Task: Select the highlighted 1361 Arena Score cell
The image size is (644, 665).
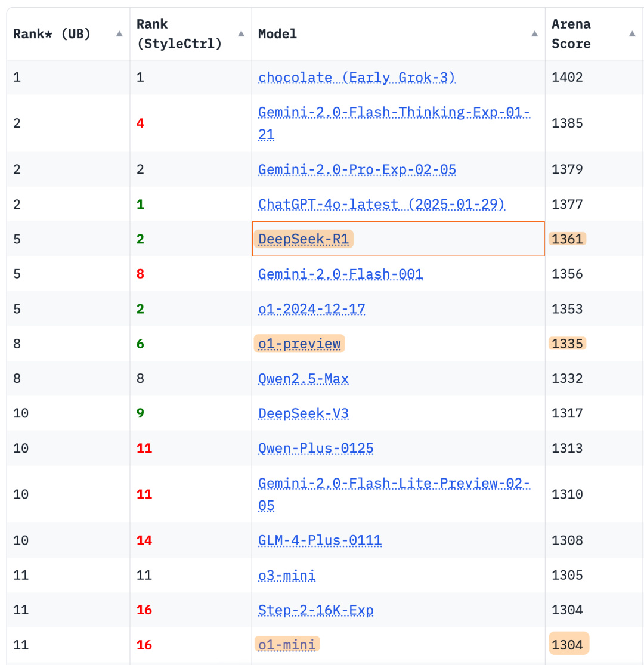Action: click(x=567, y=239)
